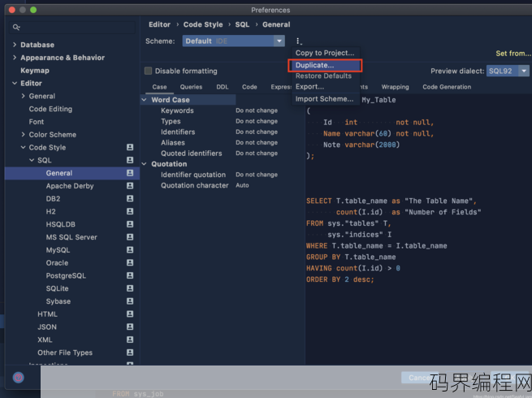
Task: Select Font in the settings tree
Action: pos(37,122)
